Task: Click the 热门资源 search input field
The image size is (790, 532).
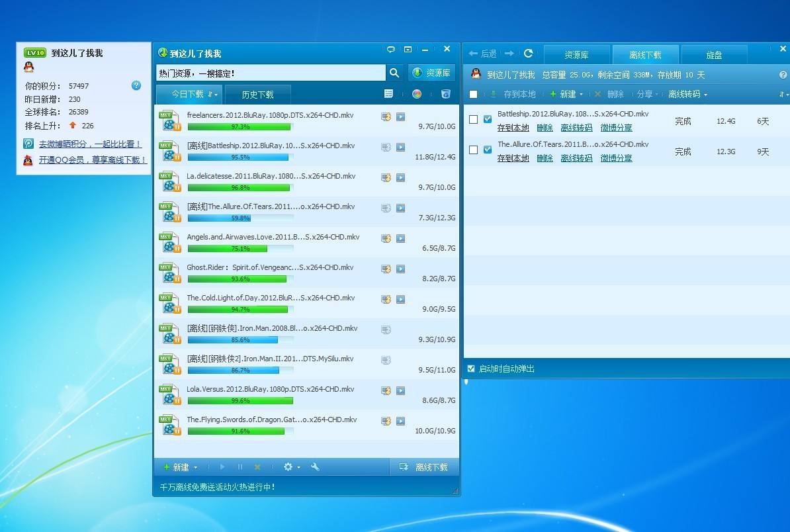Action: point(271,73)
